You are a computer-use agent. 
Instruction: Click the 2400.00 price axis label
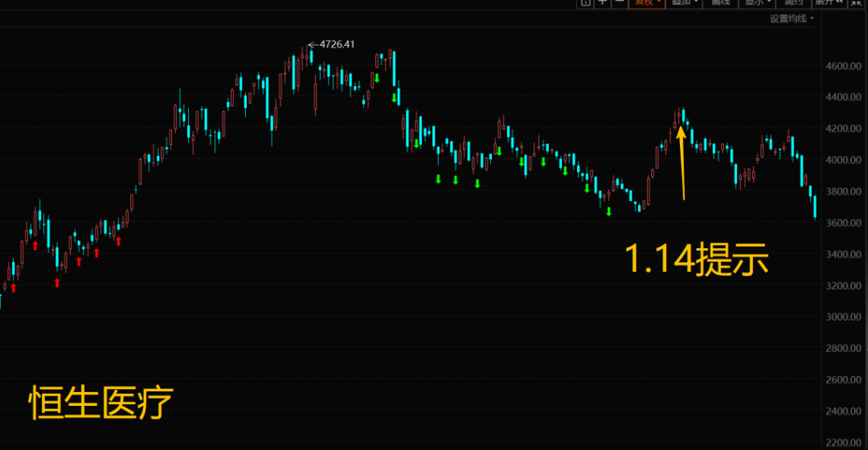(843, 411)
